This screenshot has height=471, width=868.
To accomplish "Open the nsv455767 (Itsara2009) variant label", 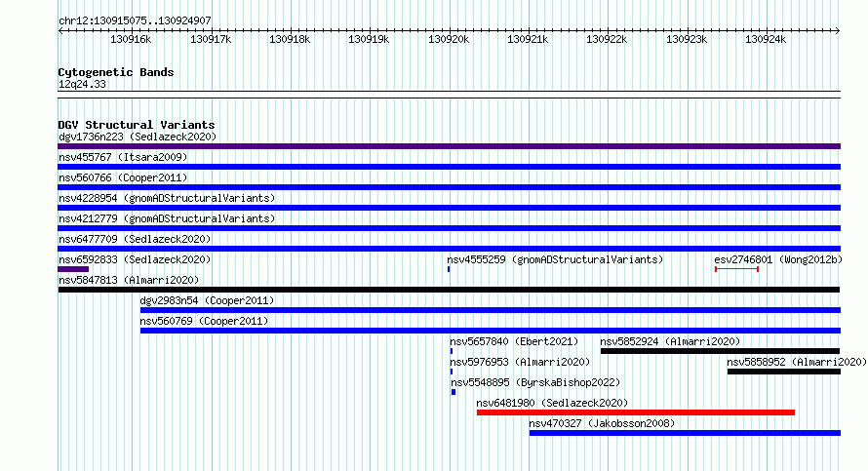I will [x=123, y=157].
